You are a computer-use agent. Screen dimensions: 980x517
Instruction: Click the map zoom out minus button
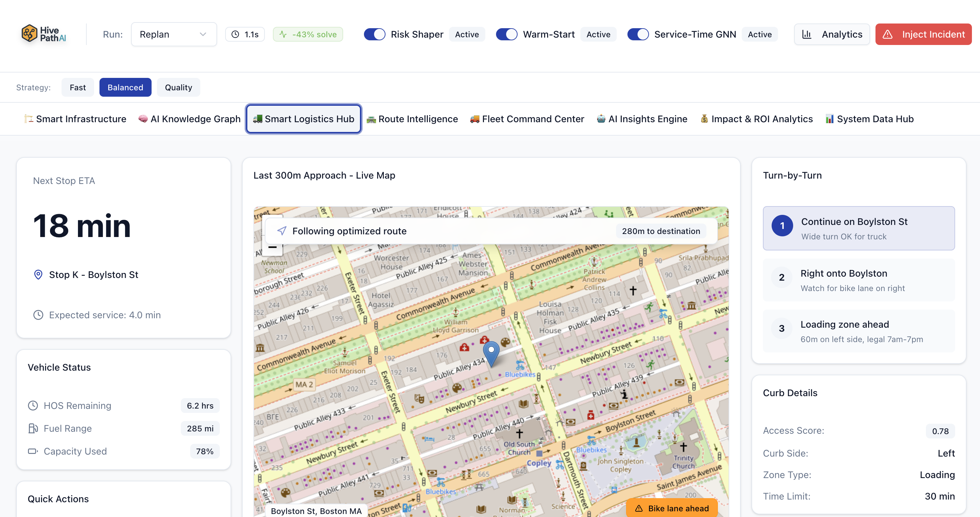click(x=273, y=248)
